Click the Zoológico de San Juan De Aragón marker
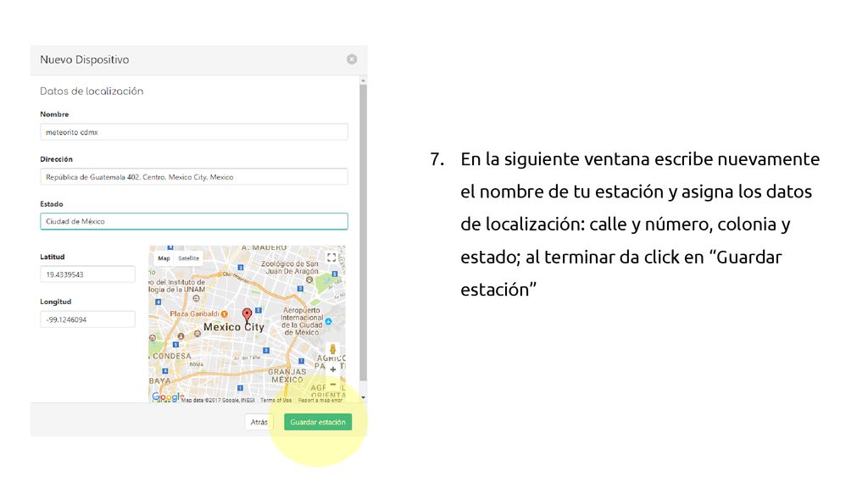This screenshot has width=868, height=488. [309, 280]
